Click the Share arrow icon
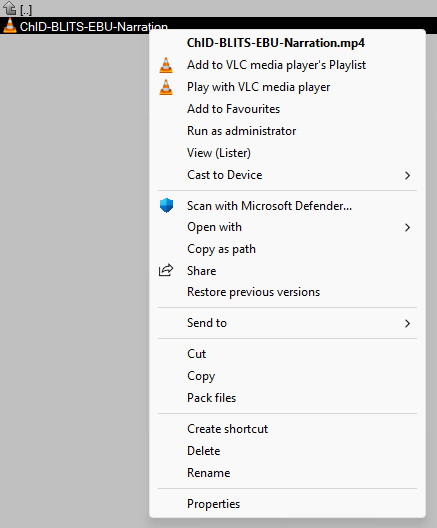The width and height of the screenshot is (437, 528). (166, 270)
